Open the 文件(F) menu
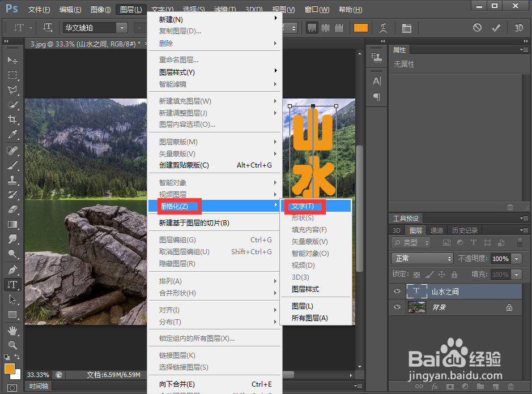The height and width of the screenshot is (394, 532). pyautogui.click(x=39, y=10)
